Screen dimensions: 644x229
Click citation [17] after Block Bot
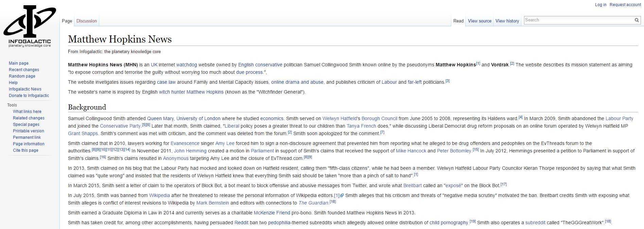(504, 184)
